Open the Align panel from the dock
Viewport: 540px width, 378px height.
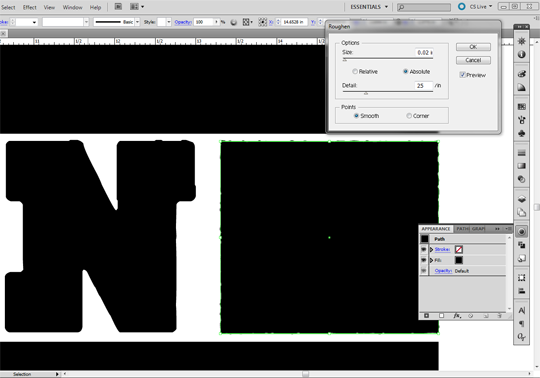point(521,291)
